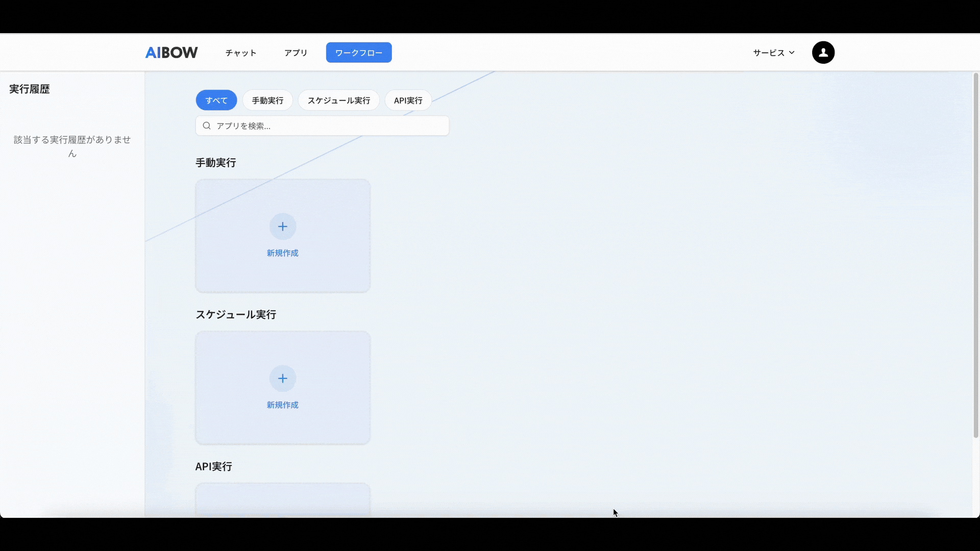The width and height of the screenshot is (980, 551).
Task: Click the 実行履歴 sidebar heading
Action: (30, 89)
